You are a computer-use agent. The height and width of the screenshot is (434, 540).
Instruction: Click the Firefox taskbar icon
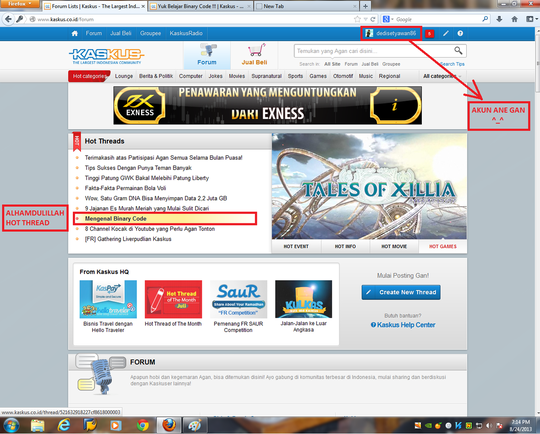[169, 425]
